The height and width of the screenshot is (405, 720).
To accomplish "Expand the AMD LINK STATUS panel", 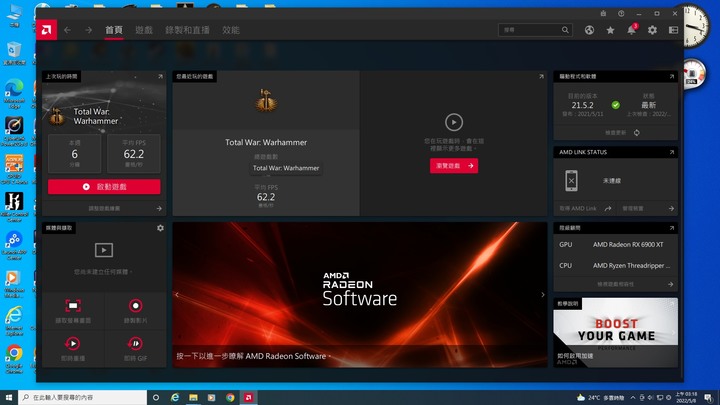I will point(671,152).
